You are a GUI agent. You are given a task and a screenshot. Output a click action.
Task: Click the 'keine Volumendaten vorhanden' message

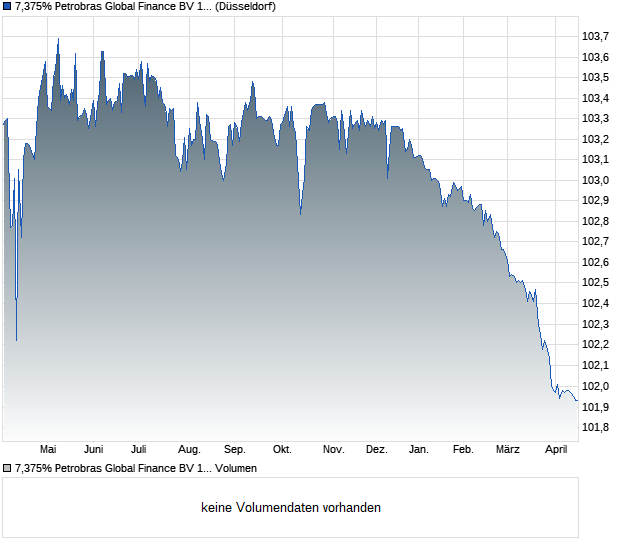point(291,508)
